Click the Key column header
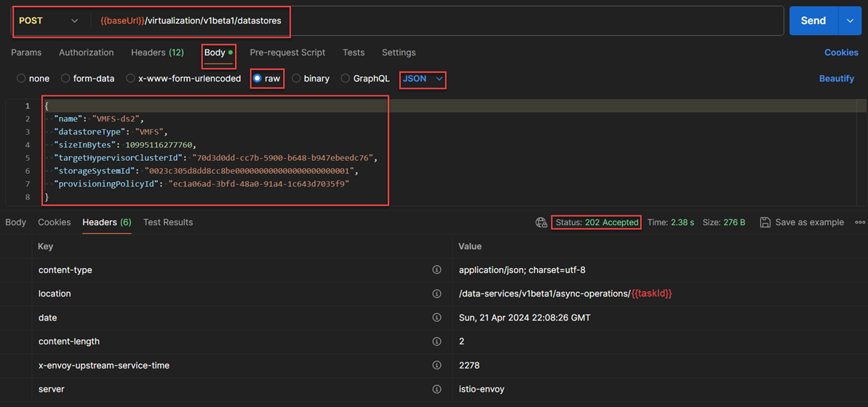The image size is (868, 407). 45,246
